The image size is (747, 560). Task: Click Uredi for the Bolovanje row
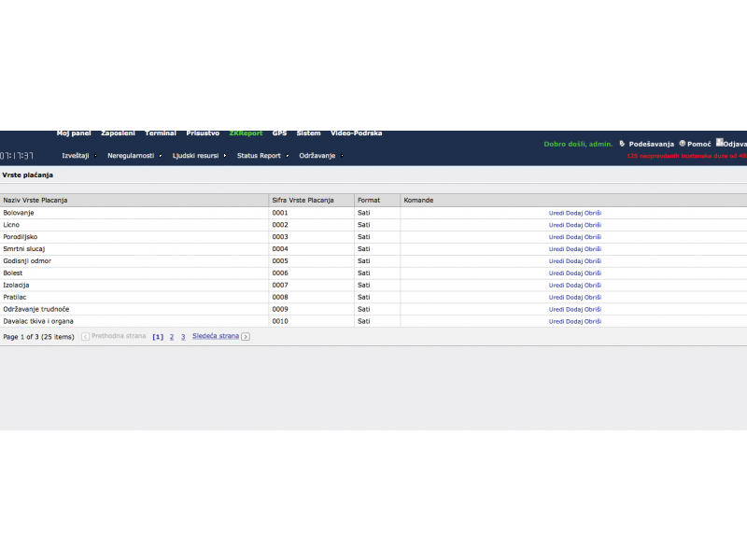(x=556, y=213)
